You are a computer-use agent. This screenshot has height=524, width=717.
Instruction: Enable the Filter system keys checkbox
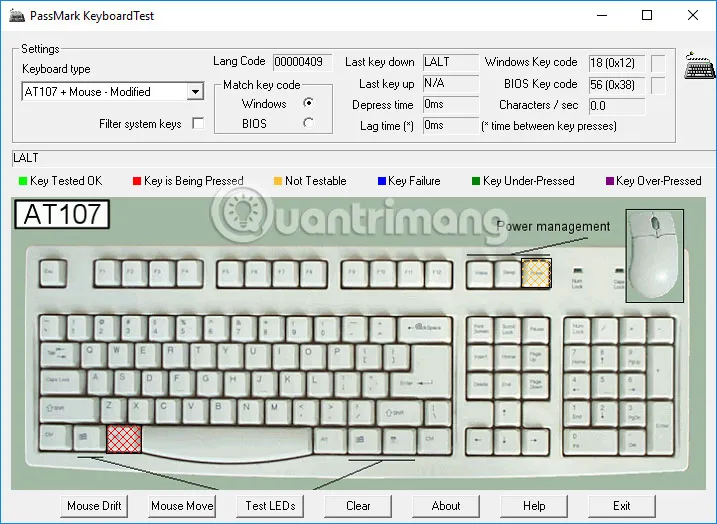pyautogui.click(x=198, y=124)
